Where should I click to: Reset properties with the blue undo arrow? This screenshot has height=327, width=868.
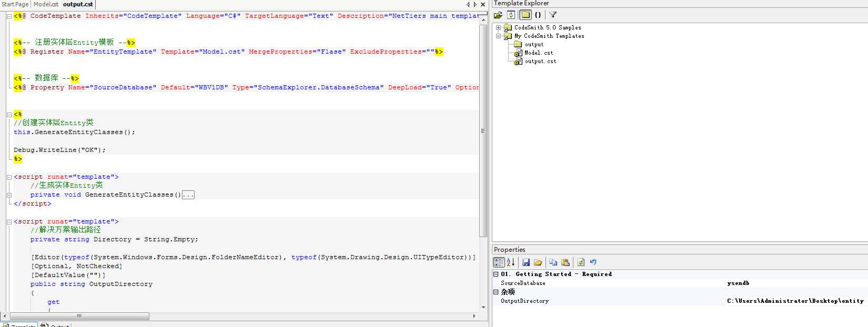pyautogui.click(x=593, y=262)
